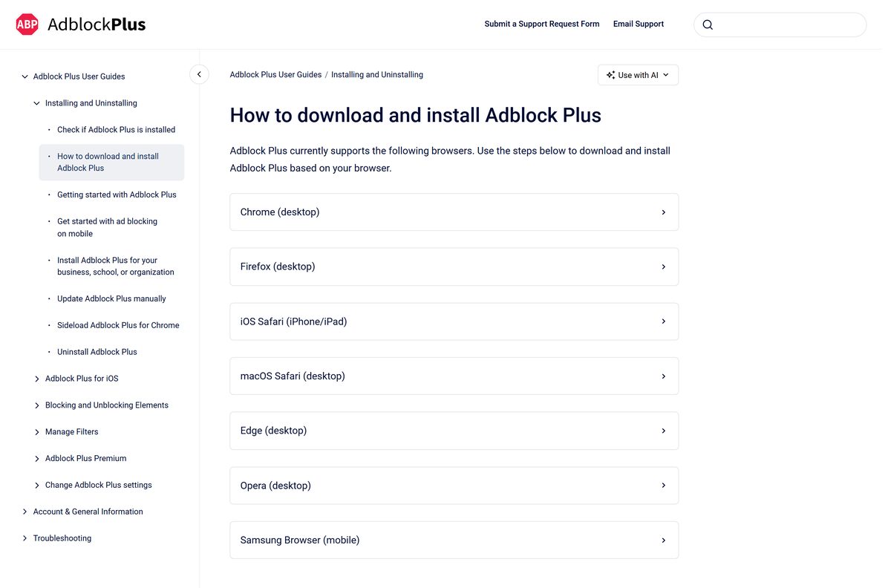Click Installing and Uninstalling sidebar label
The height and width of the screenshot is (588, 891).
(x=91, y=103)
